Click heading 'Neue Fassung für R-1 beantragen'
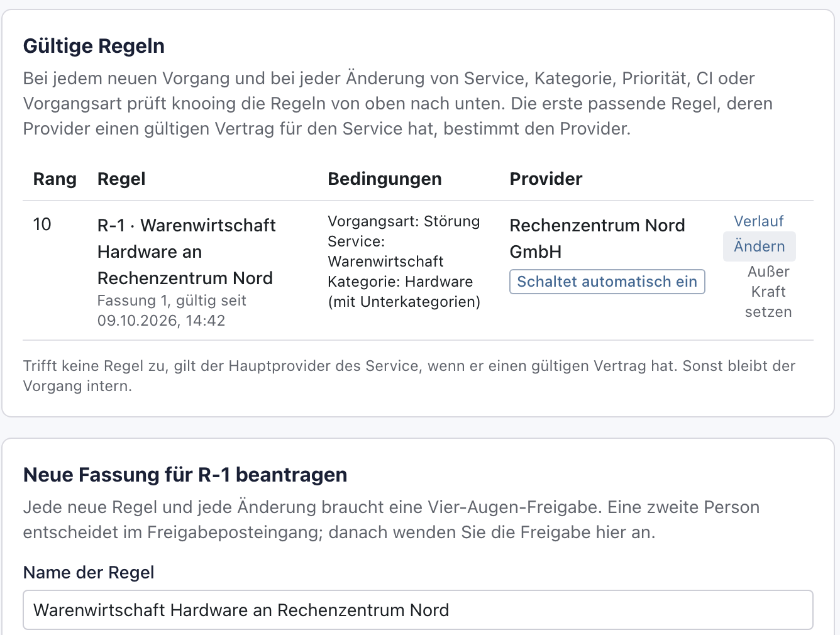 click(x=185, y=475)
